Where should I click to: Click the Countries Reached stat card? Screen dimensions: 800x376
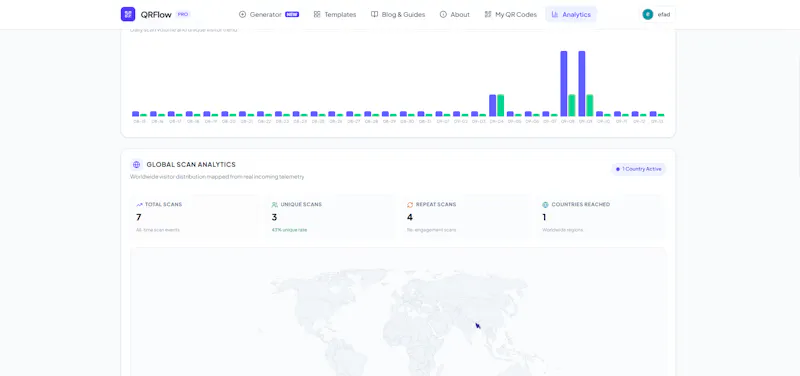[x=601, y=216]
